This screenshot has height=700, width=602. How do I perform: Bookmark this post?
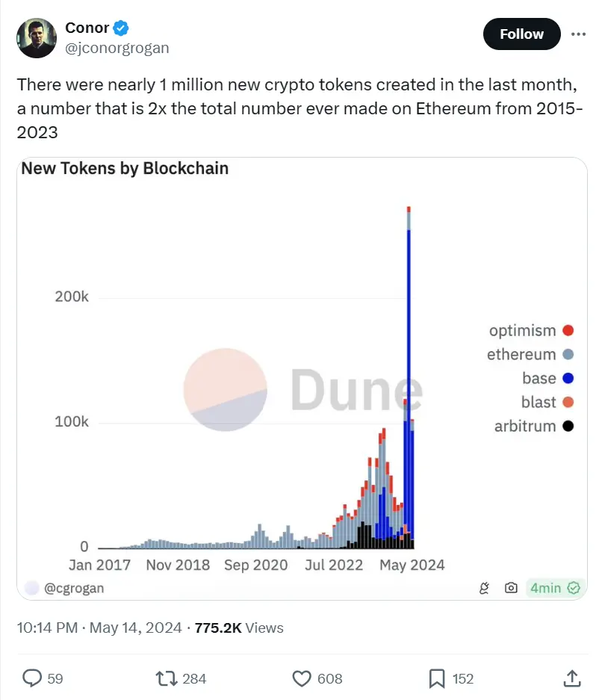[435, 678]
